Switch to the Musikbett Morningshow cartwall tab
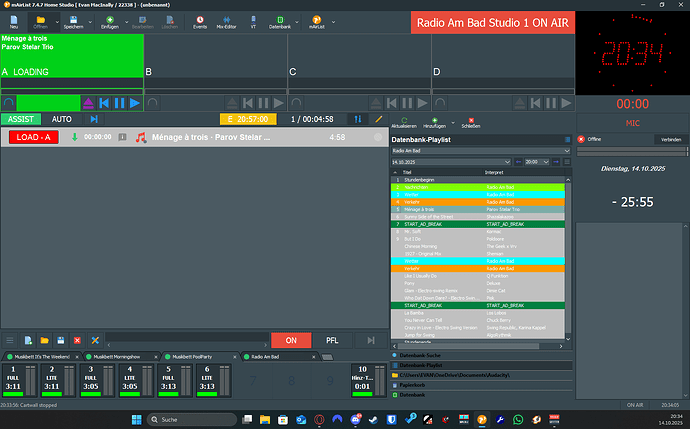The height and width of the screenshot is (429, 690). click(125, 356)
